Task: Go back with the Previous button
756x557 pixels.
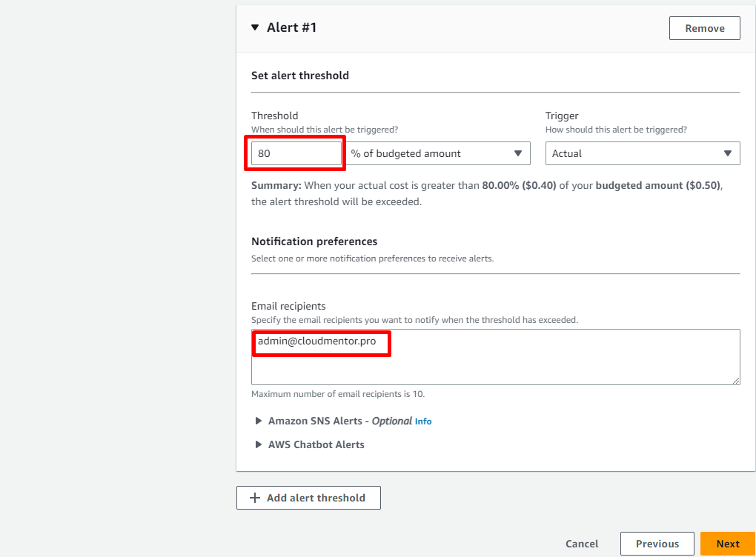Action: click(657, 544)
